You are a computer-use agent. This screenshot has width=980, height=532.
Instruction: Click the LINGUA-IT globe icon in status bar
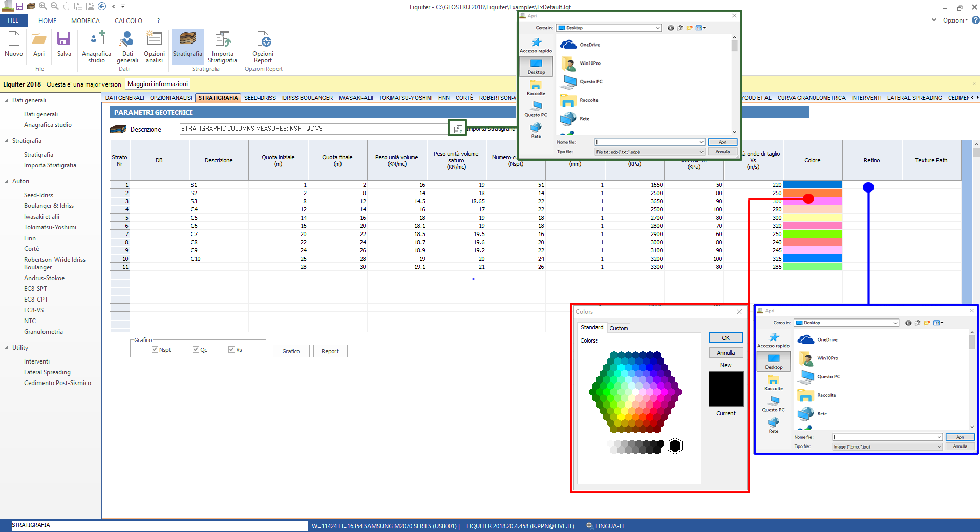click(x=589, y=526)
